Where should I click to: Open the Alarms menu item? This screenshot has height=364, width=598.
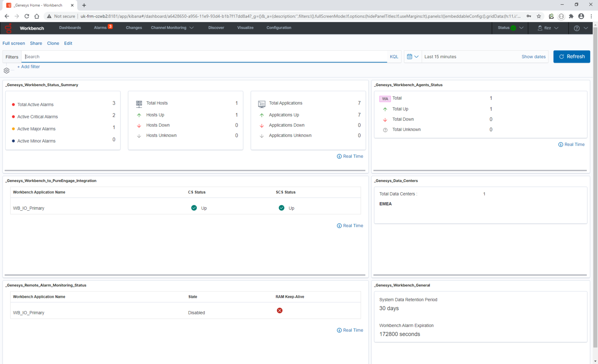click(100, 28)
